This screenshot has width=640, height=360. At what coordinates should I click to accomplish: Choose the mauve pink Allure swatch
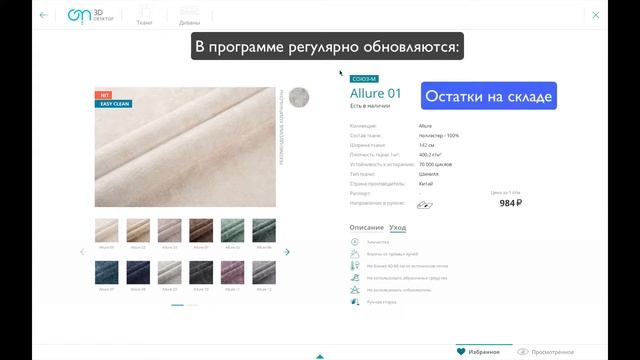tap(232, 272)
